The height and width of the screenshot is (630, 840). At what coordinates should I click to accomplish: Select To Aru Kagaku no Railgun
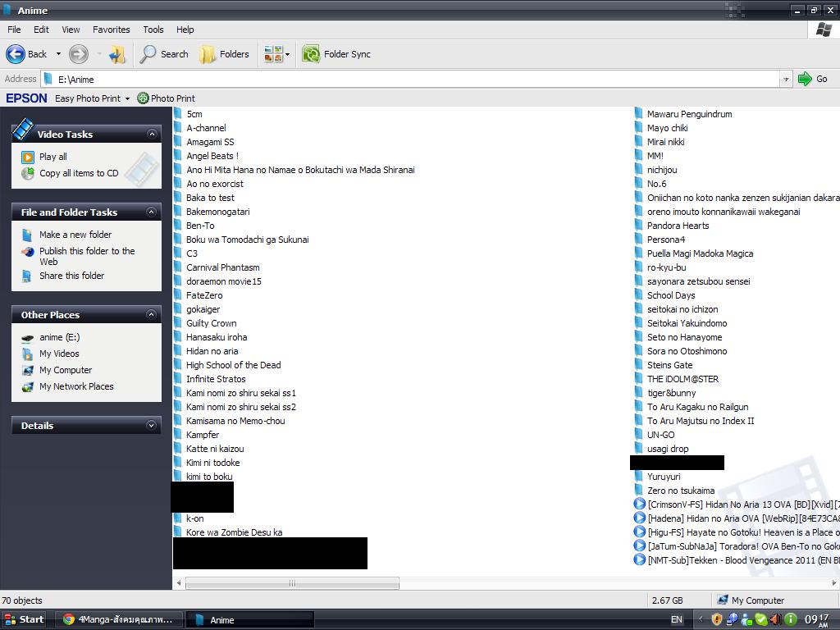click(x=692, y=407)
